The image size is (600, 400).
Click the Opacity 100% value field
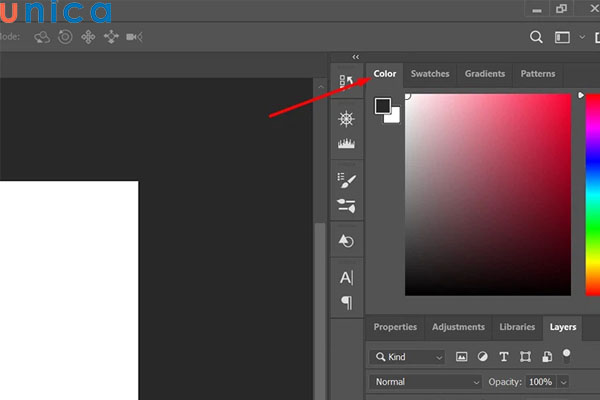[540, 382]
